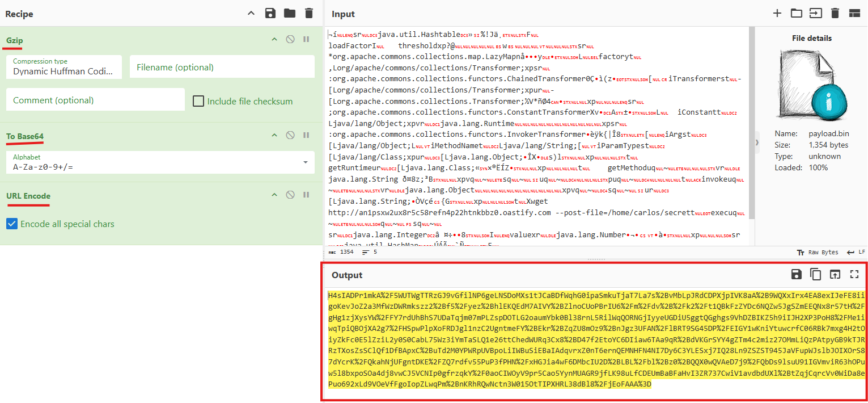This screenshot has width=868, height=403.
Task: Save the output to a file
Action: tap(797, 274)
